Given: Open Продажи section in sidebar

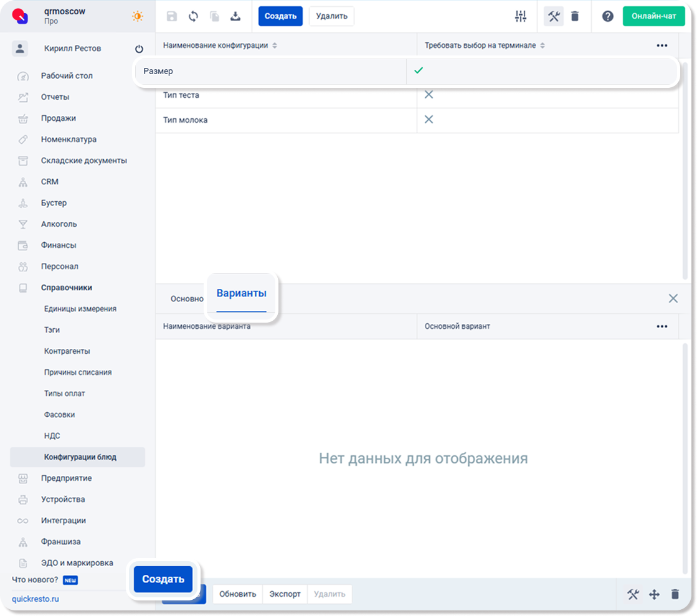Looking at the screenshot, I should click(58, 118).
